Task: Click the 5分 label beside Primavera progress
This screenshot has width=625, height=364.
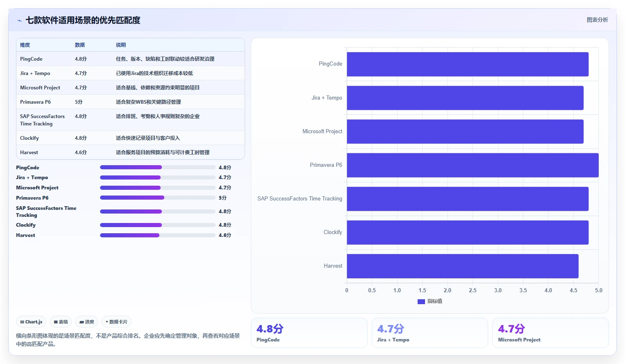Action: [x=223, y=198]
